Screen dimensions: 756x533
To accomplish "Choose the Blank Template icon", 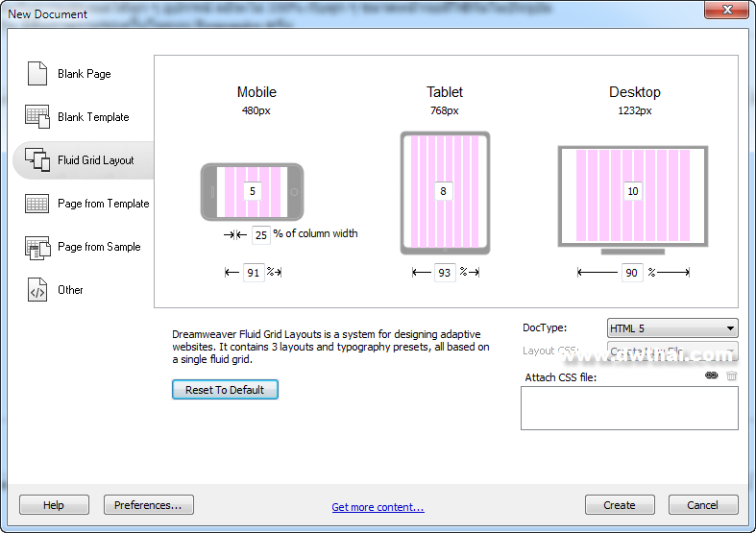I will (37, 116).
